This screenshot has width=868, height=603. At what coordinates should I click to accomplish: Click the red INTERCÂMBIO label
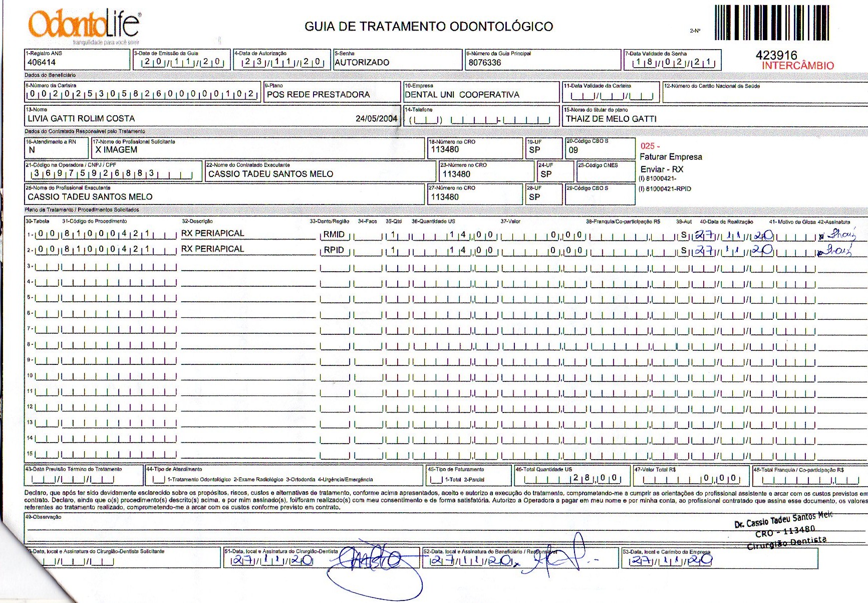(x=798, y=66)
